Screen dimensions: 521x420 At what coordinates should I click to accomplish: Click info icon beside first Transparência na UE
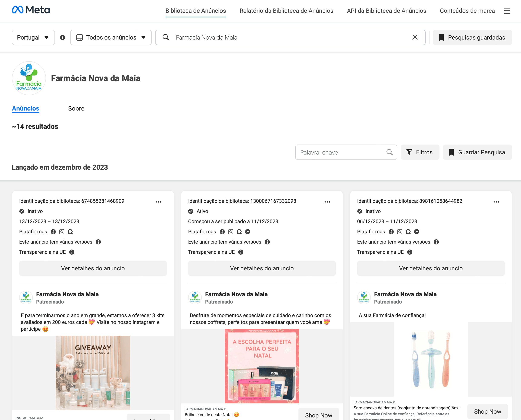tap(72, 252)
